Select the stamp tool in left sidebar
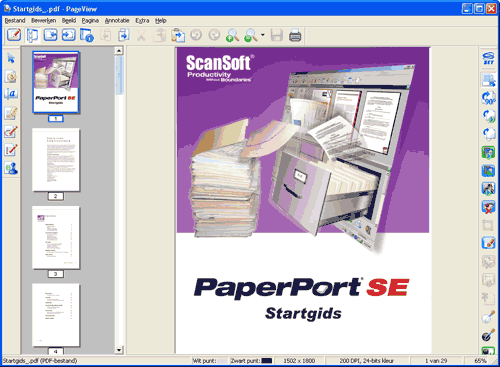This screenshot has height=367, width=500. click(x=11, y=168)
